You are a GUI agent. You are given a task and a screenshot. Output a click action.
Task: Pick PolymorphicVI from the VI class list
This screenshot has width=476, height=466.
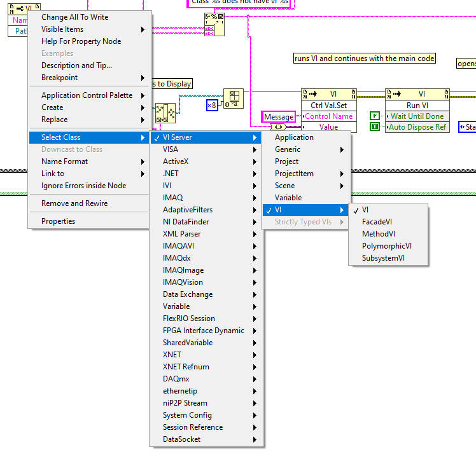click(386, 246)
